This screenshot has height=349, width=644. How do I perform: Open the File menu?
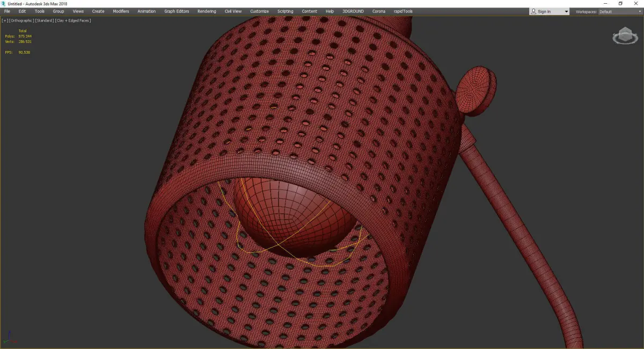click(7, 11)
